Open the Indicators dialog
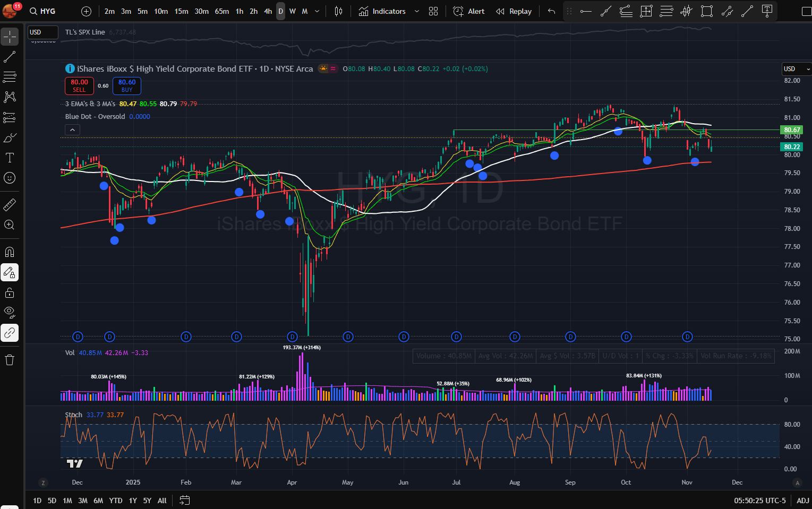 (x=382, y=11)
